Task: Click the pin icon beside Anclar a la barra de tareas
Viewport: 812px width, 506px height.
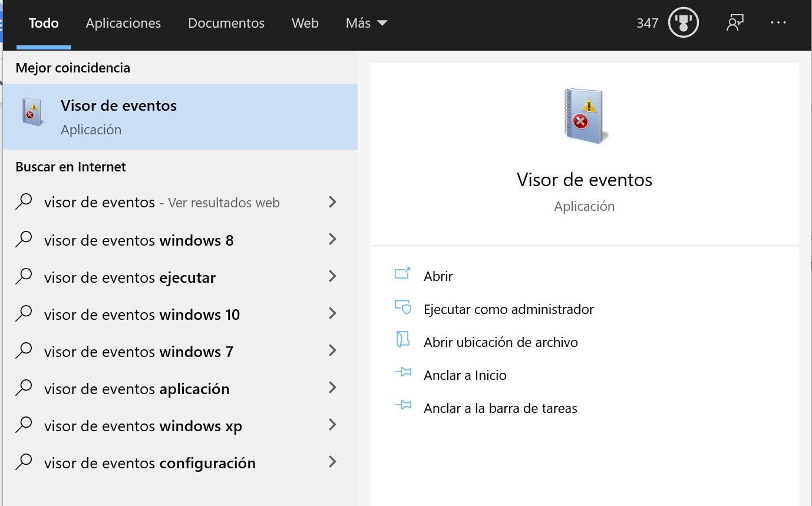Action: [x=402, y=406]
